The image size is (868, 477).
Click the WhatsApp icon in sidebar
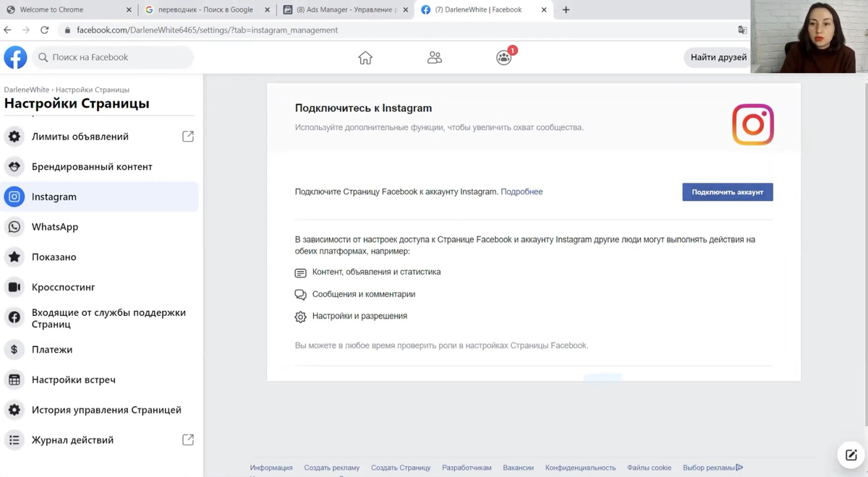click(x=14, y=227)
